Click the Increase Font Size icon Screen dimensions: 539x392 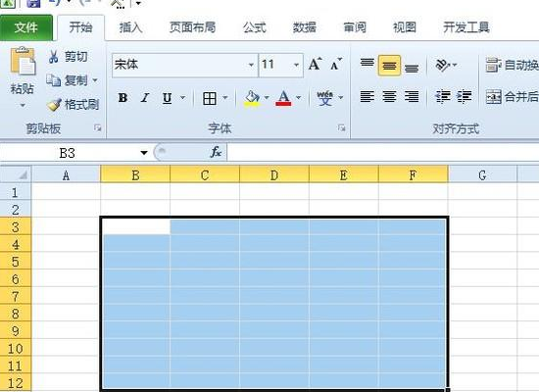click(315, 64)
